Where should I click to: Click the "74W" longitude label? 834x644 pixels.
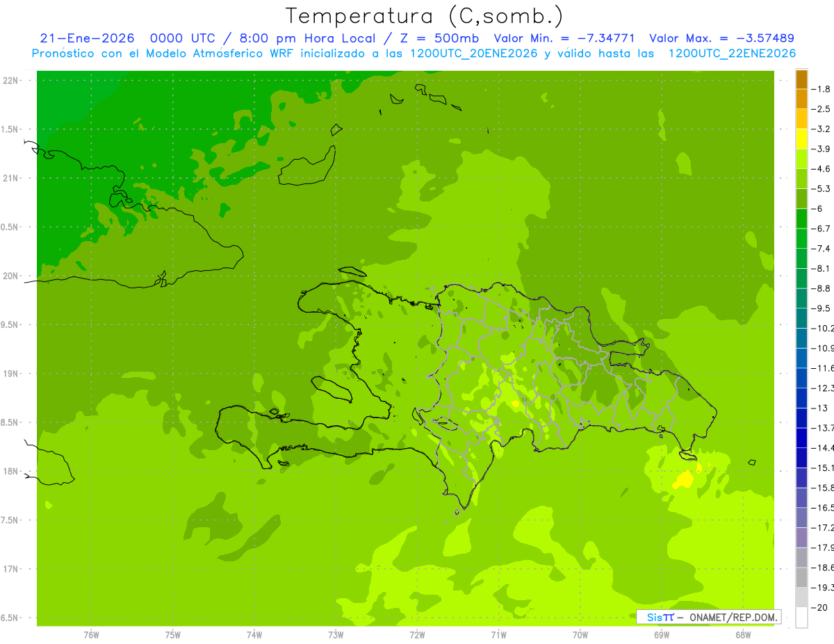point(254,634)
